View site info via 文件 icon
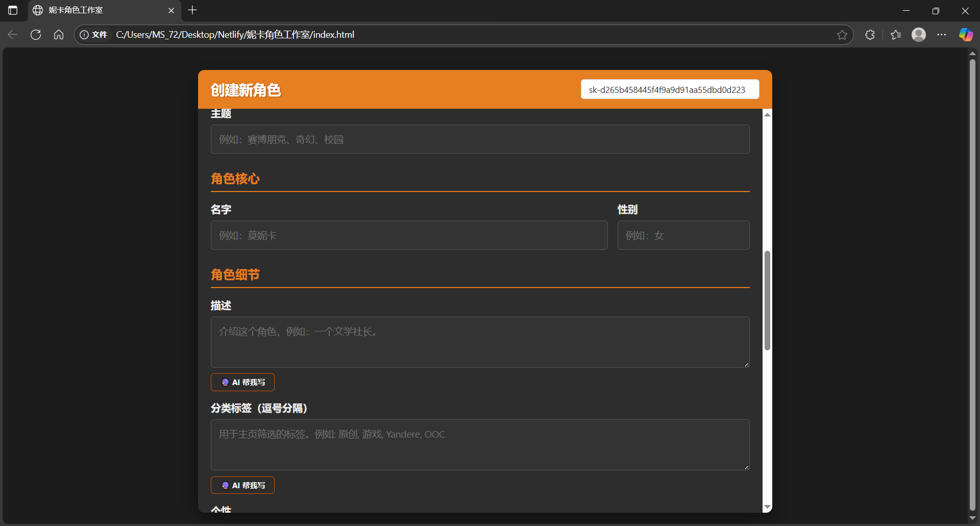This screenshot has height=526, width=980. [x=94, y=35]
